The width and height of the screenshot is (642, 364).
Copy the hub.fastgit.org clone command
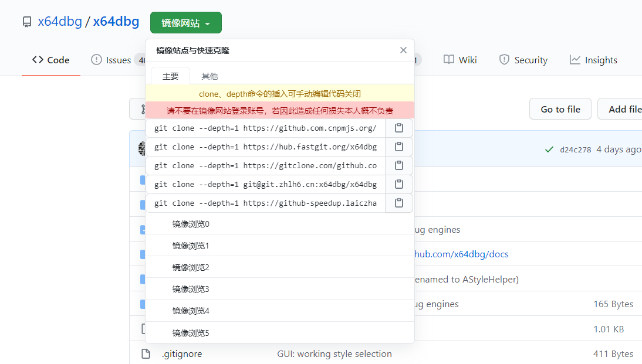(x=399, y=147)
